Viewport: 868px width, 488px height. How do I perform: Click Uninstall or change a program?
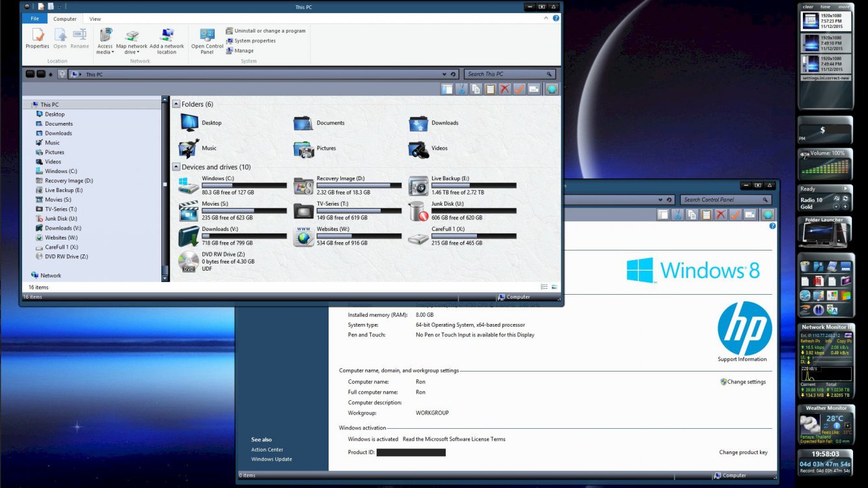[x=265, y=31]
